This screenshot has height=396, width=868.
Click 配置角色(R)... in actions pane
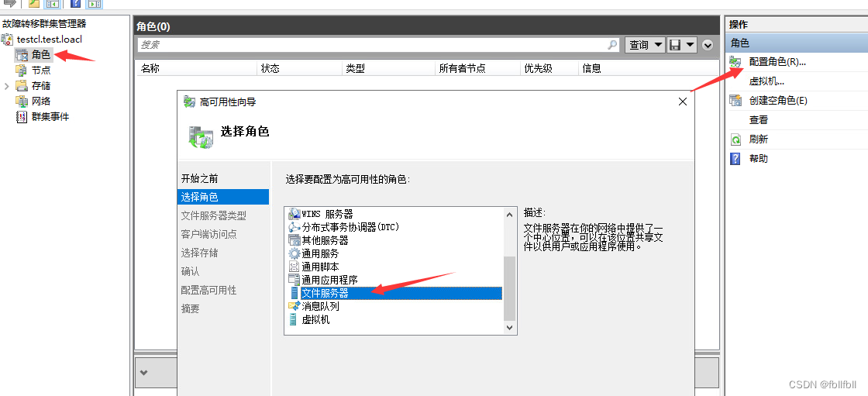coord(777,62)
